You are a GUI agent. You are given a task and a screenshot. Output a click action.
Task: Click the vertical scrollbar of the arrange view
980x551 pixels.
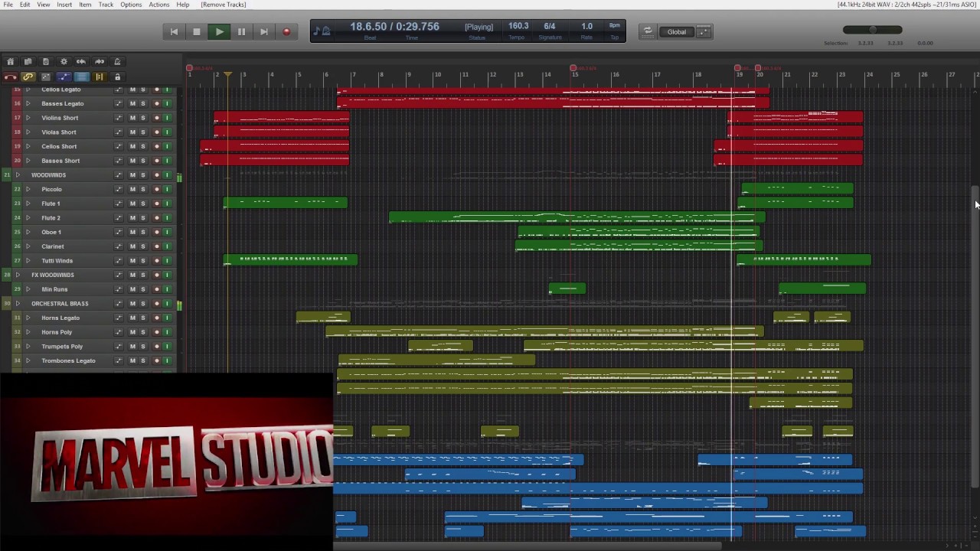[975, 337]
